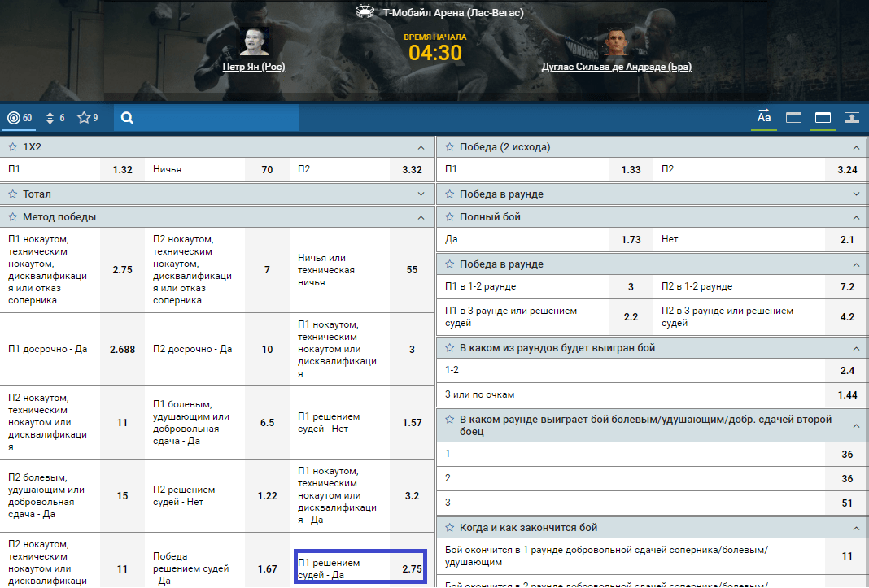This screenshot has height=588, width=869.
Task: Collapse the Метод победы section
Action: [421, 217]
